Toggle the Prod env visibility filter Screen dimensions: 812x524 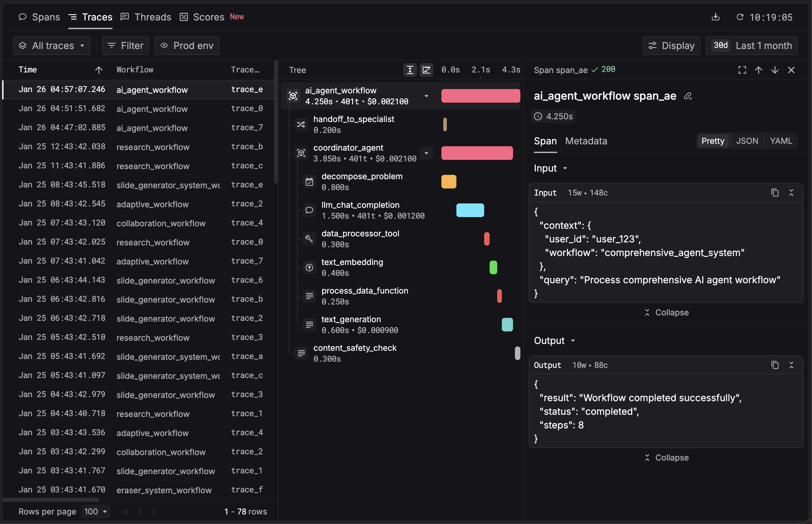click(x=187, y=45)
